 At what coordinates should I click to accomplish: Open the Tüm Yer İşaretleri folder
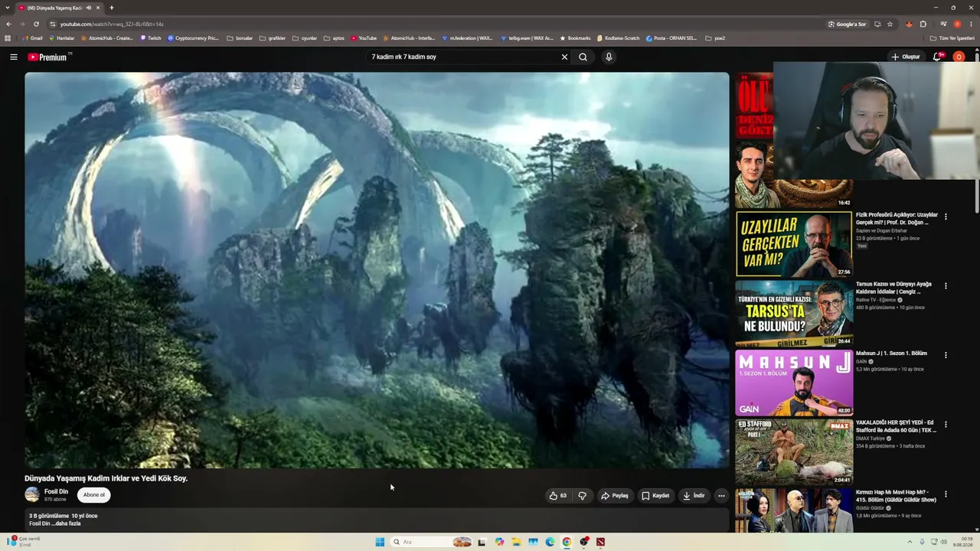pos(952,38)
